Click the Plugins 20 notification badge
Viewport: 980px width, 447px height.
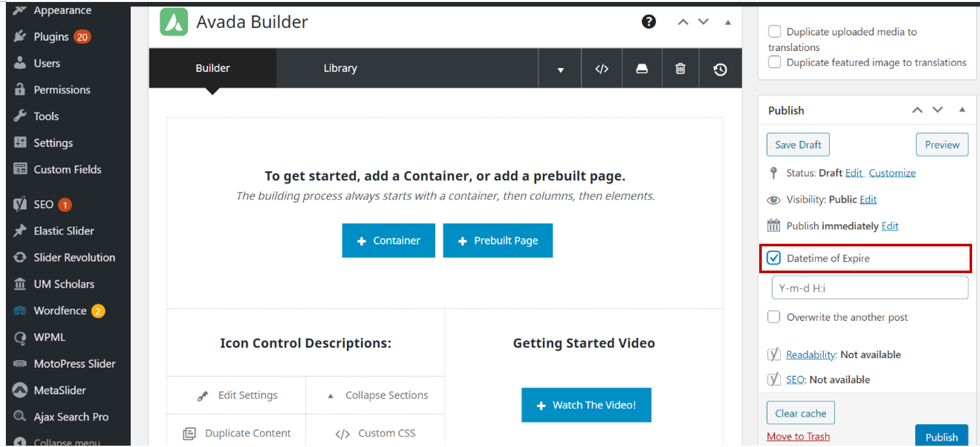pyautogui.click(x=82, y=37)
